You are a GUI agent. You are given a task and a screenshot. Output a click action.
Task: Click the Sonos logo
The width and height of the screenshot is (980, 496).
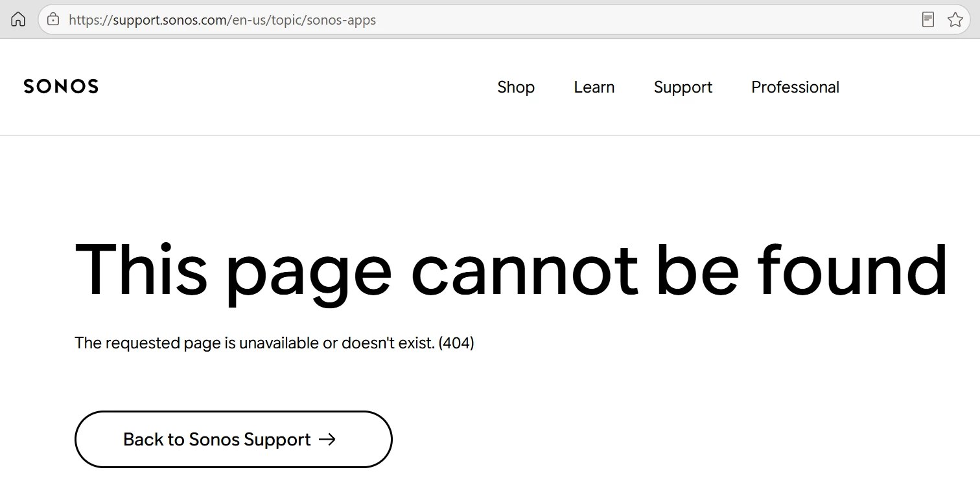coord(61,87)
